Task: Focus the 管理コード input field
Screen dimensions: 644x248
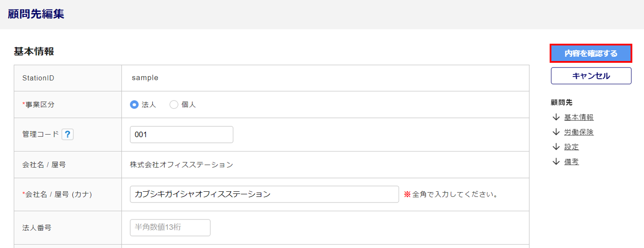Action: 181,135
